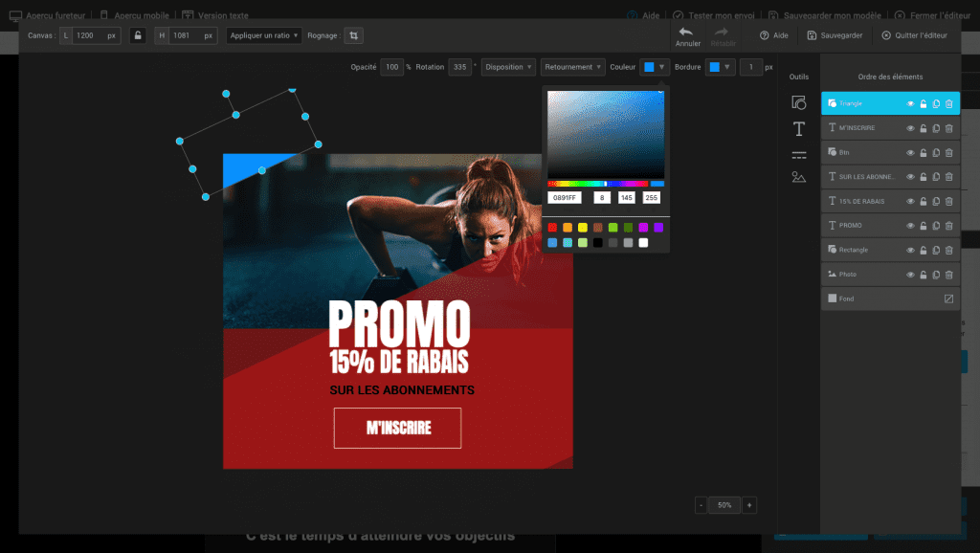980x553 pixels.
Task: Delete the PROMO layer
Action: pyautogui.click(x=948, y=226)
